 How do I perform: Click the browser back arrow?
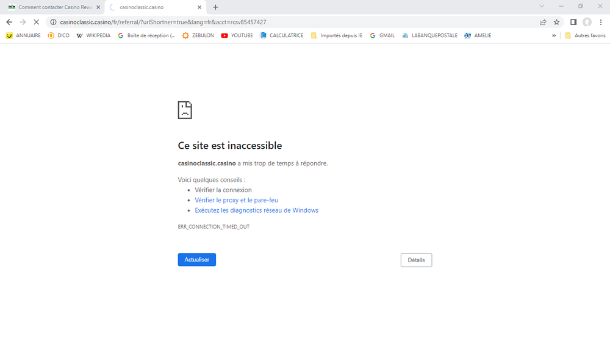pyautogui.click(x=9, y=22)
